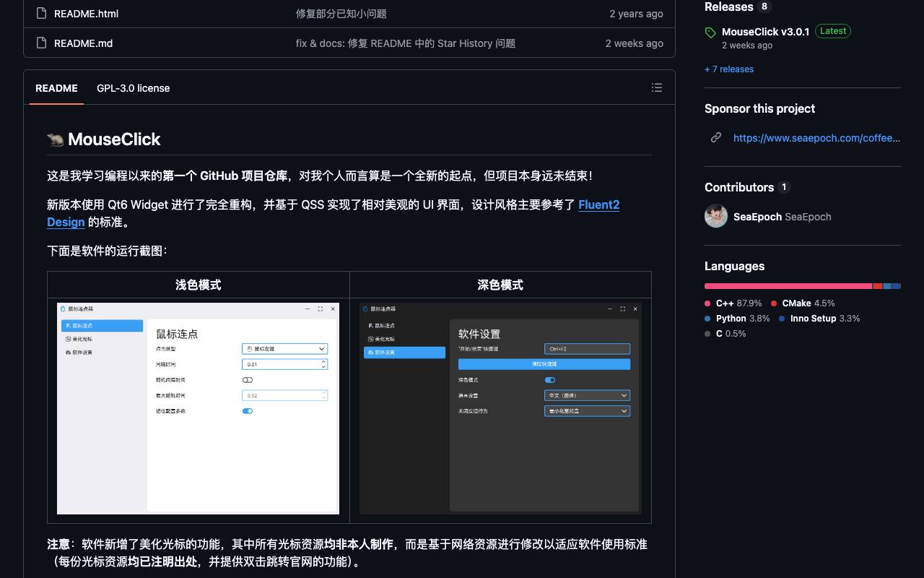Click the Inno Setup 3.3% language entry
The image size is (924, 578).
click(x=819, y=319)
